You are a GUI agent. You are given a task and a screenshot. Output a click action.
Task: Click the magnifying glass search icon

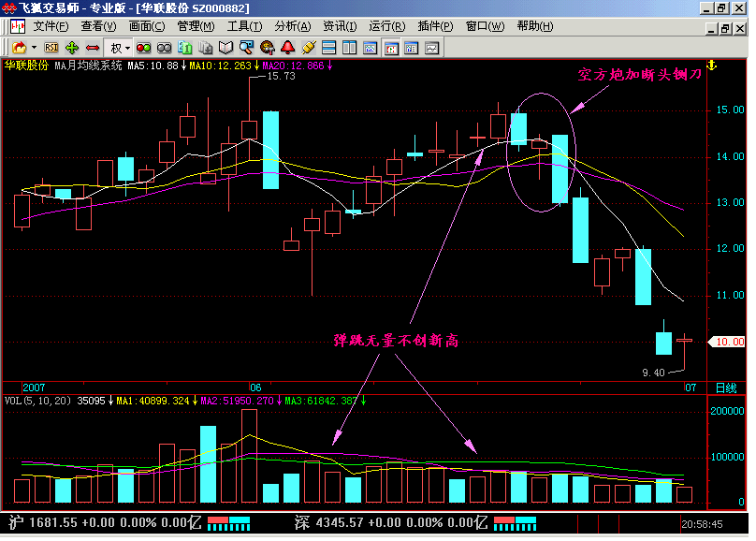pyautogui.click(x=246, y=48)
